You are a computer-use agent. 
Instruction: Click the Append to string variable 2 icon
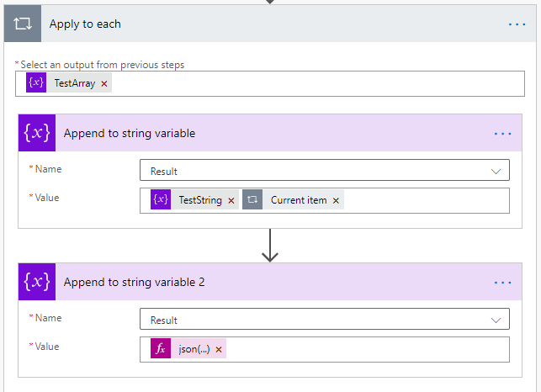(37, 282)
